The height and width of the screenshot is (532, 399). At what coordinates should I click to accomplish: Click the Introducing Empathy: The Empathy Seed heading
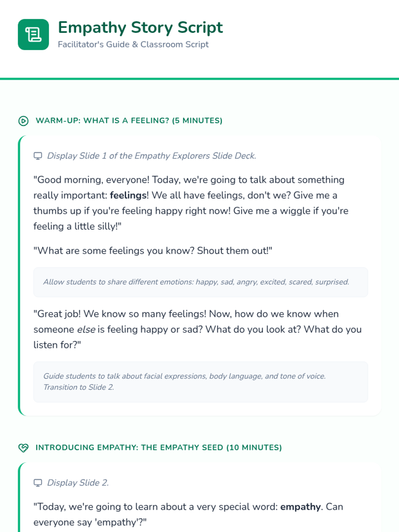click(x=159, y=448)
